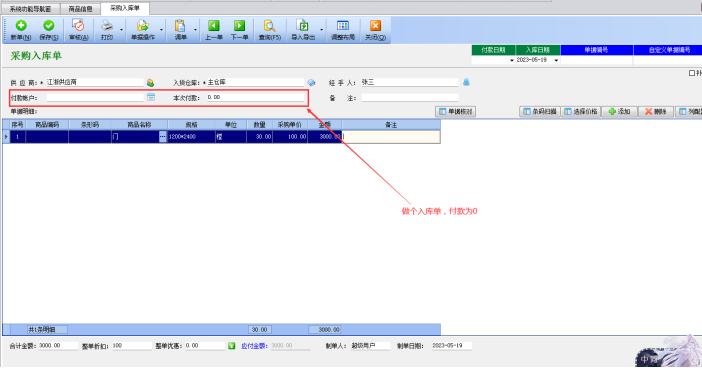
Task: Click the 应付金额 link label
Action: coord(254,346)
